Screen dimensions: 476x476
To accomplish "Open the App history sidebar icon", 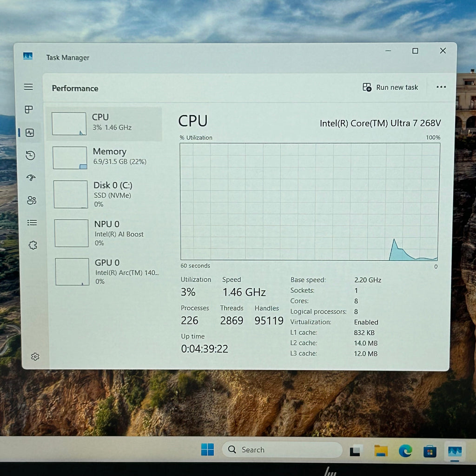I will tap(30, 155).
